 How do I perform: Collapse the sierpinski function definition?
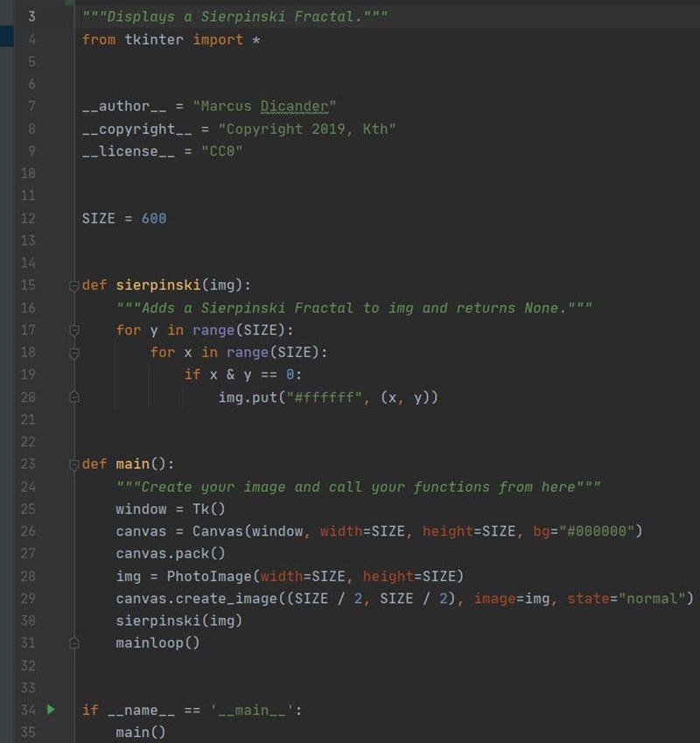click(73, 285)
